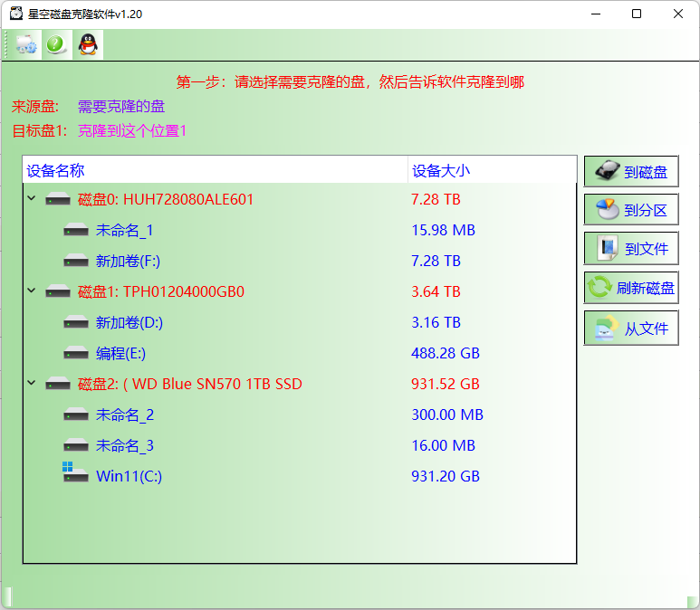
Task: Select the 未命名_1 partition entry
Action: pos(124,230)
